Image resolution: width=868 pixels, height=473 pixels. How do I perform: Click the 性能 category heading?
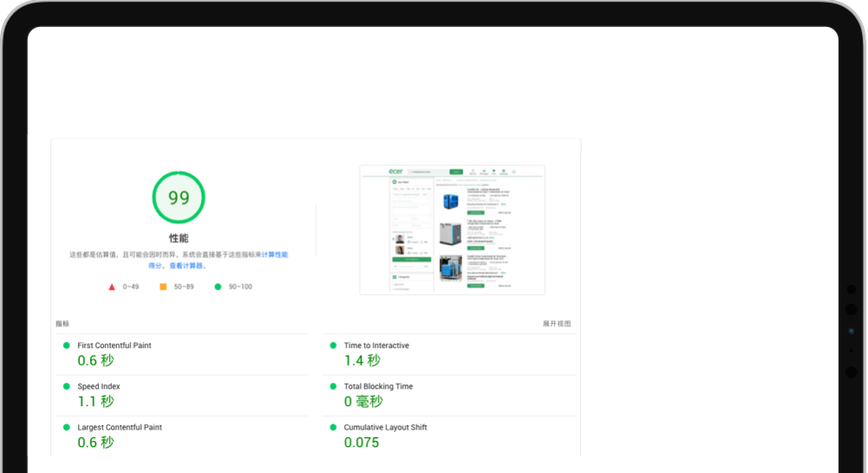pos(179,238)
